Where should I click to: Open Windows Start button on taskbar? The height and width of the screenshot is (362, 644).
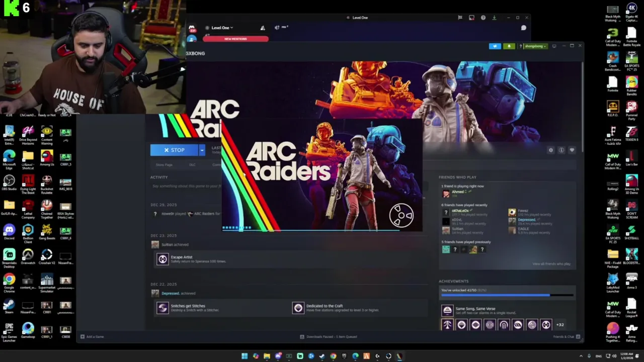coord(245,356)
